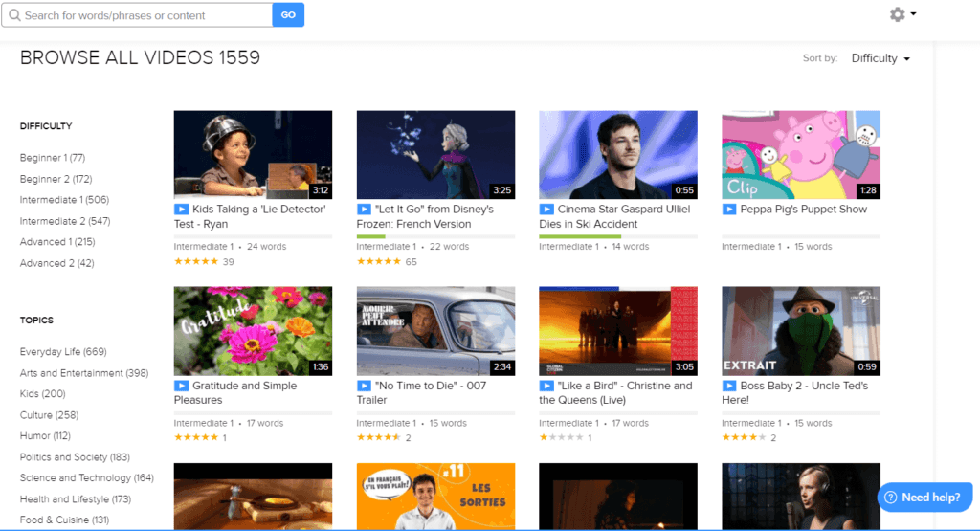Click the five-star rating with 39 reviews
The height and width of the screenshot is (531, 980).
click(x=196, y=262)
